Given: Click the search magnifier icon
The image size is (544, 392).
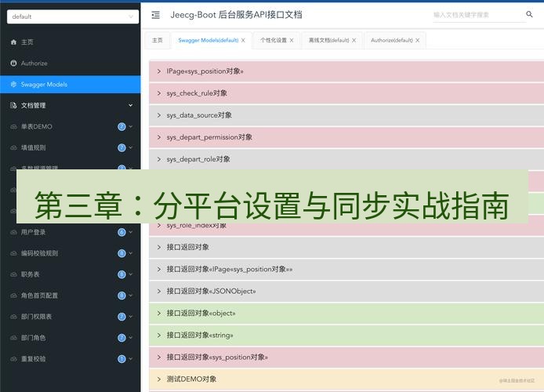Looking at the screenshot, I should (x=529, y=14).
